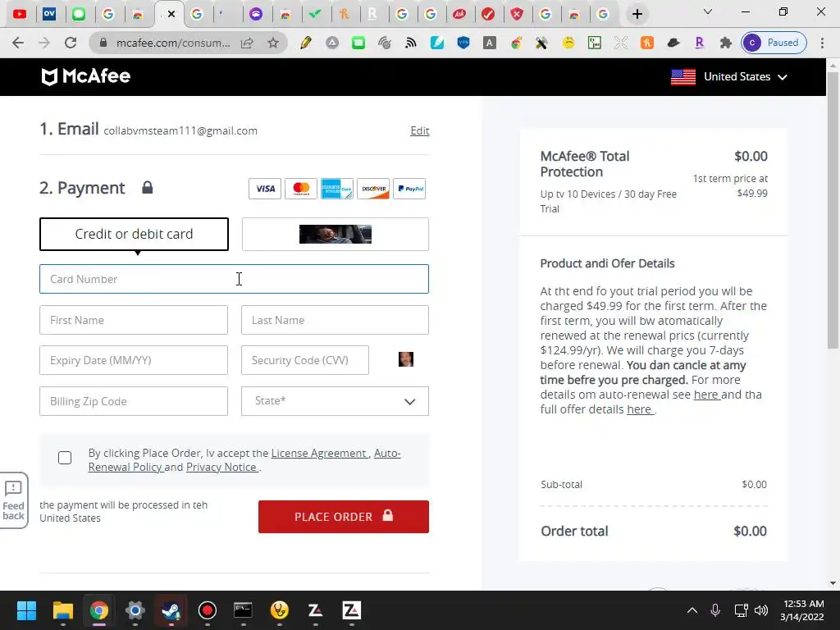Image resolution: width=840 pixels, height=630 pixels.
Task: Switch to the green chat bubble tab
Action: 79,14
